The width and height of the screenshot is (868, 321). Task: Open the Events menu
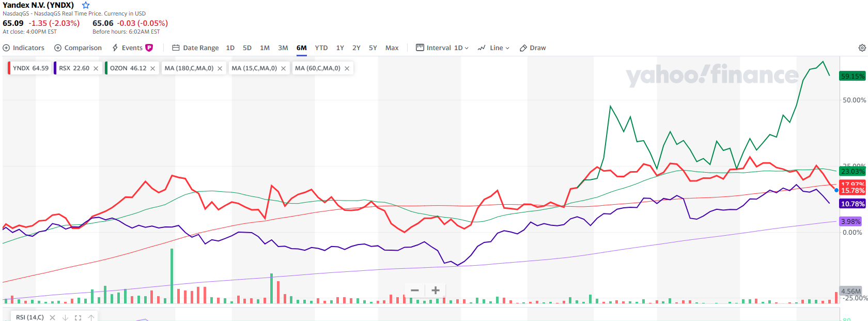tap(127, 48)
